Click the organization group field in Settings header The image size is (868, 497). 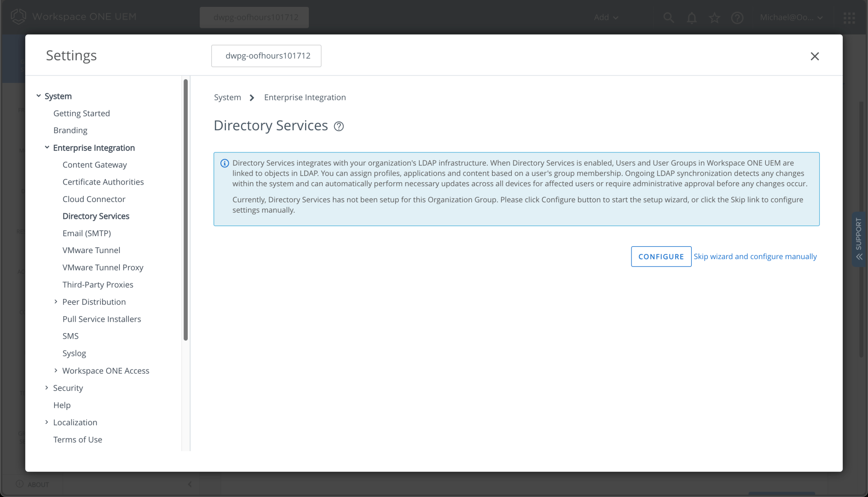[266, 56]
